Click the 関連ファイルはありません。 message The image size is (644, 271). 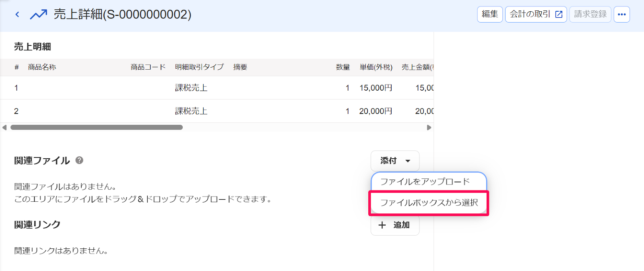tap(66, 187)
